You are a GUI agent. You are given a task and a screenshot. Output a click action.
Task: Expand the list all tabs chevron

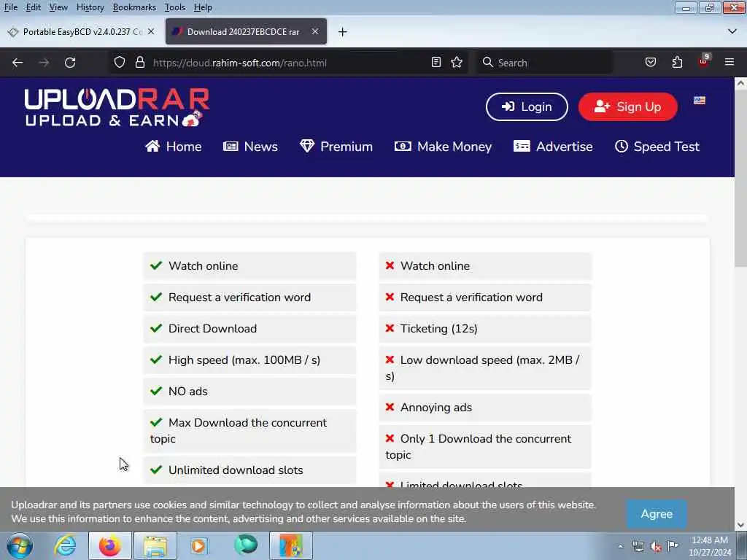coord(732,31)
